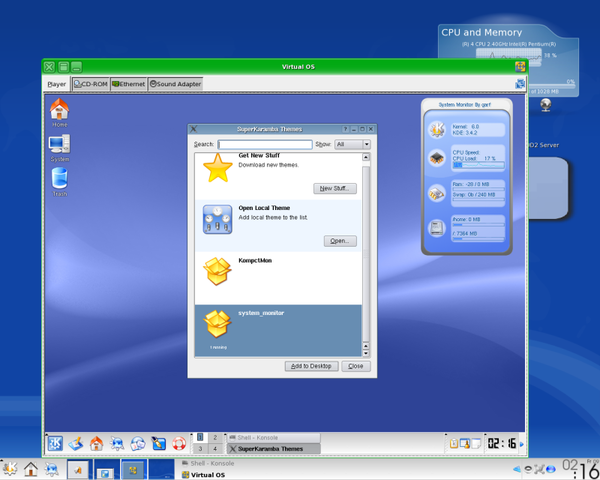Select the SuperKaramba Themes guest taskbar entry

[273, 449]
